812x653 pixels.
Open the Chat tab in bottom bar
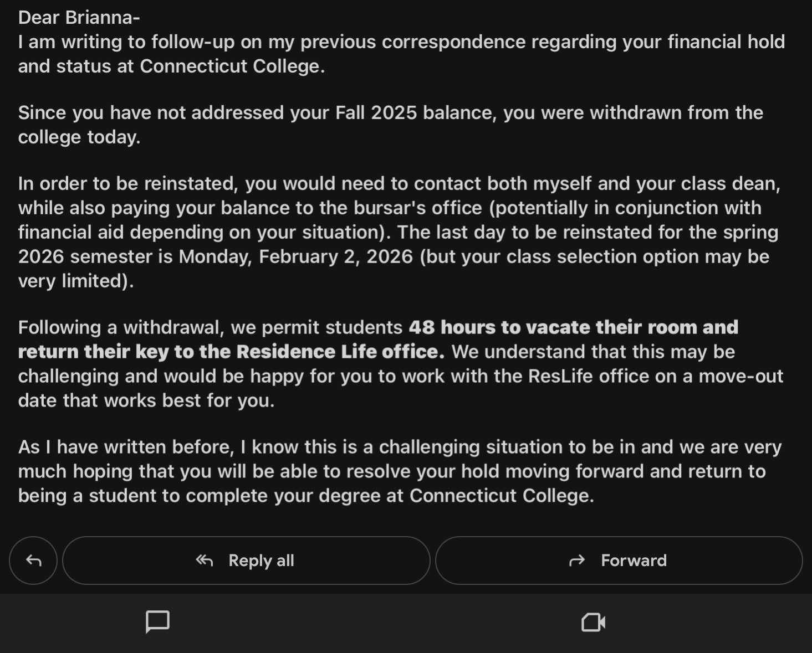[157, 621]
